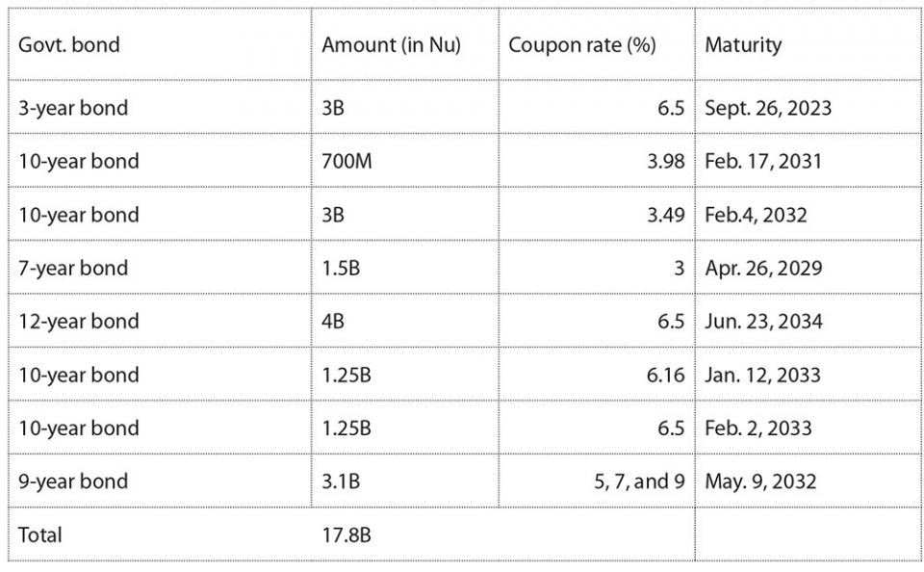Select the "Amount (in Nu)" header cell
The image size is (924, 572).
click(391, 45)
